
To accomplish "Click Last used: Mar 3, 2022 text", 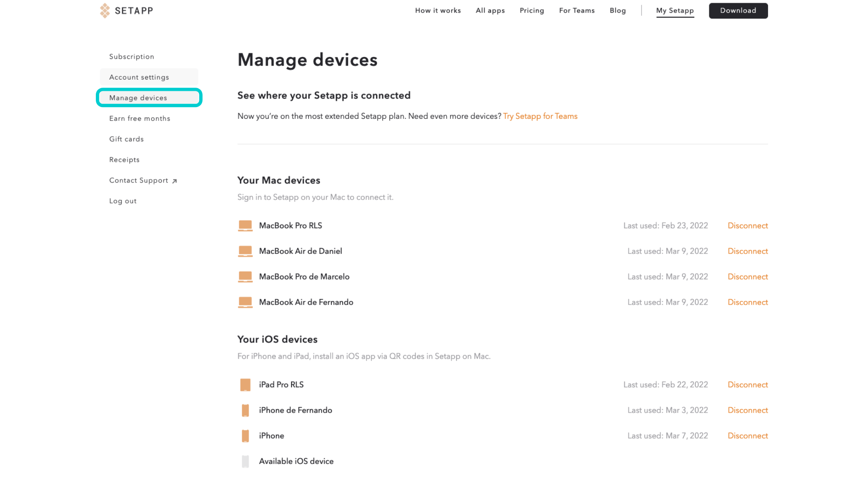I will pos(667,410).
